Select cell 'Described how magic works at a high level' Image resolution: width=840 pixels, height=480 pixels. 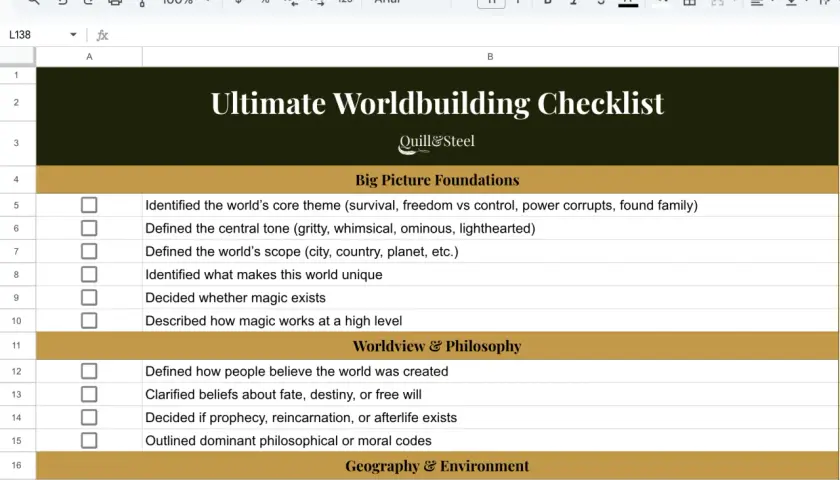click(490, 320)
